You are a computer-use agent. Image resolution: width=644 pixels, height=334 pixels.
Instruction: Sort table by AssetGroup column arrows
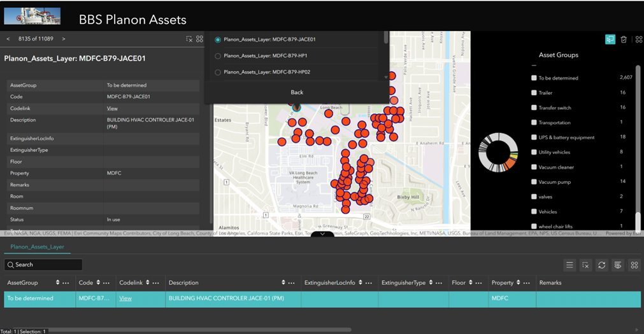click(x=57, y=282)
